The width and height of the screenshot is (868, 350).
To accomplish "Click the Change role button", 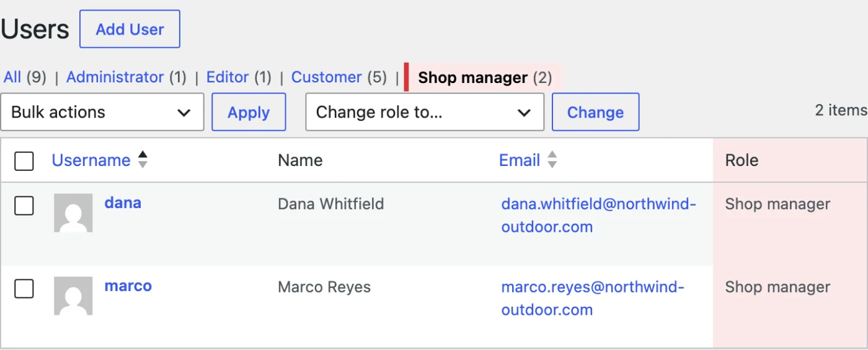I will pyautogui.click(x=595, y=112).
